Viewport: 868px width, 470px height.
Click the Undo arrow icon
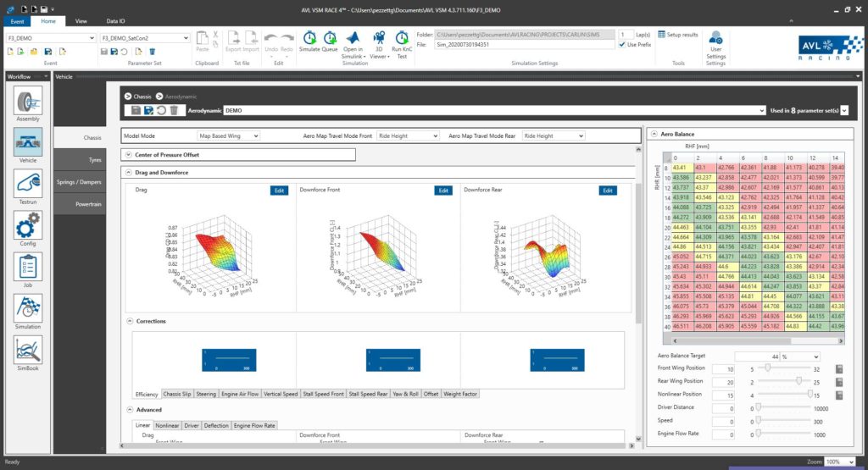270,37
